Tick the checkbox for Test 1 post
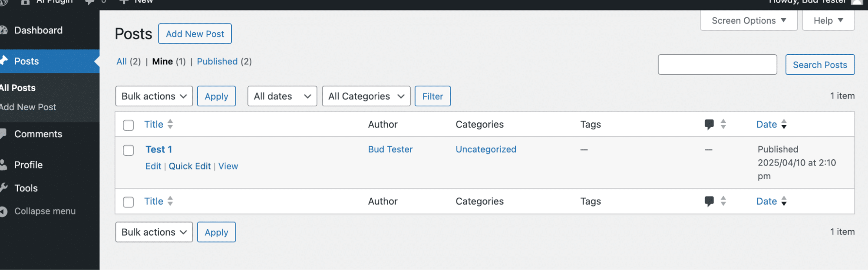This screenshot has width=868, height=270. [x=129, y=150]
